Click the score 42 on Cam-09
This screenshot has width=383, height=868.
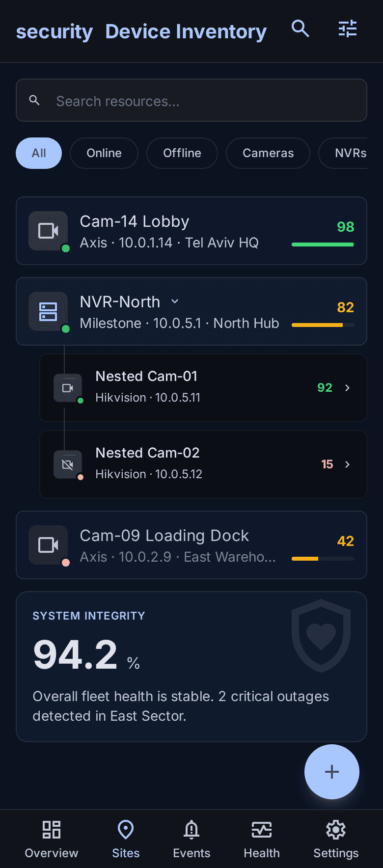click(346, 541)
